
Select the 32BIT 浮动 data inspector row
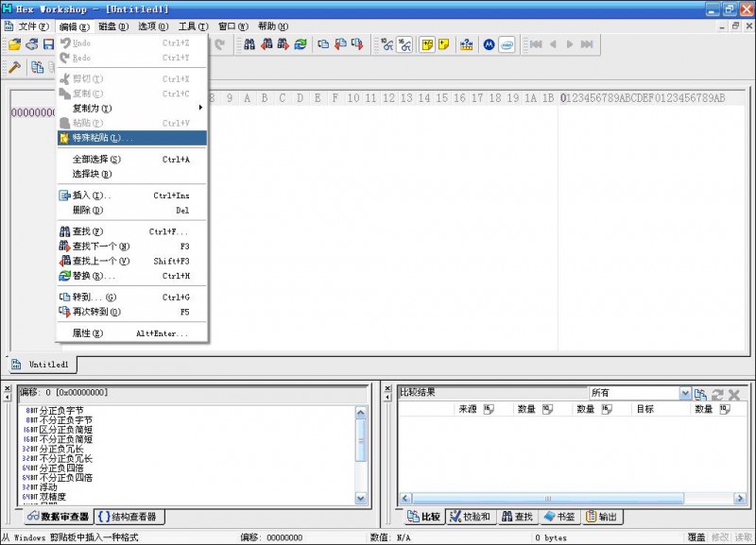(x=40, y=487)
